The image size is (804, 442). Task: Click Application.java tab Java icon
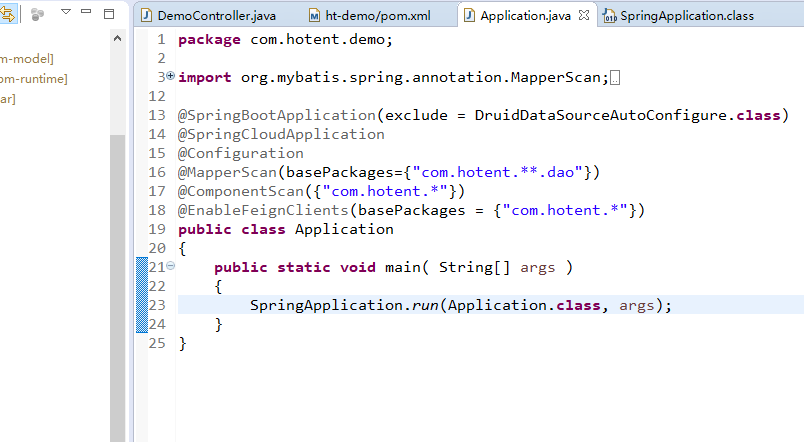tap(469, 15)
